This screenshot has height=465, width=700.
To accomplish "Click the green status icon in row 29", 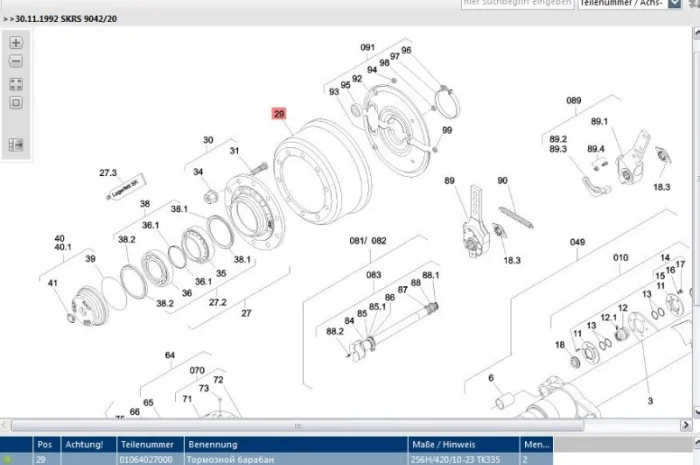I will [x=9, y=459].
